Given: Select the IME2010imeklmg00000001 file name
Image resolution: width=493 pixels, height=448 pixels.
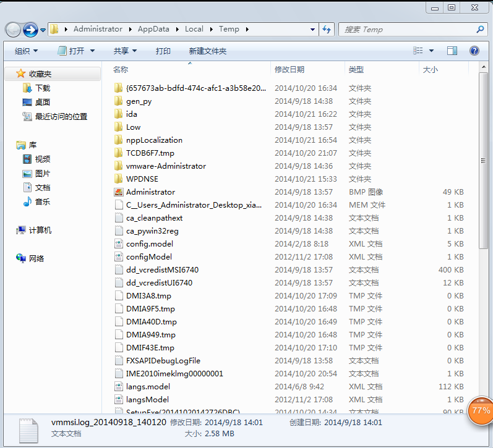Looking at the screenshot, I should click(174, 374).
